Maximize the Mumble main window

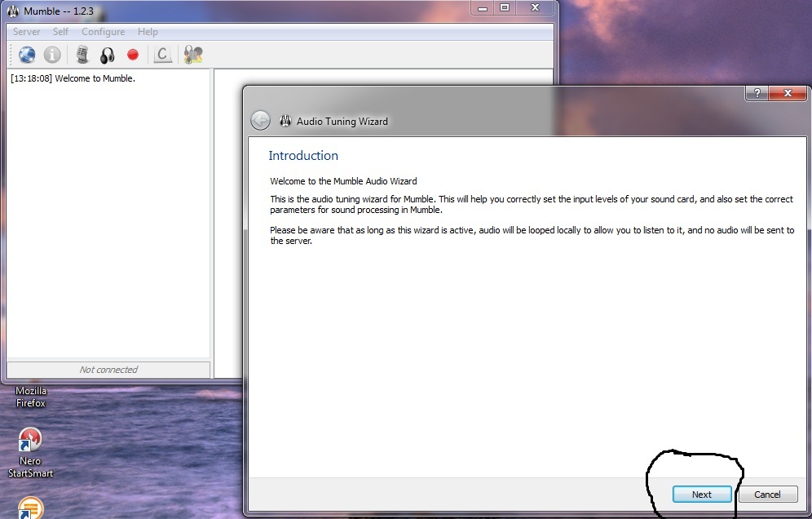(505, 8)
